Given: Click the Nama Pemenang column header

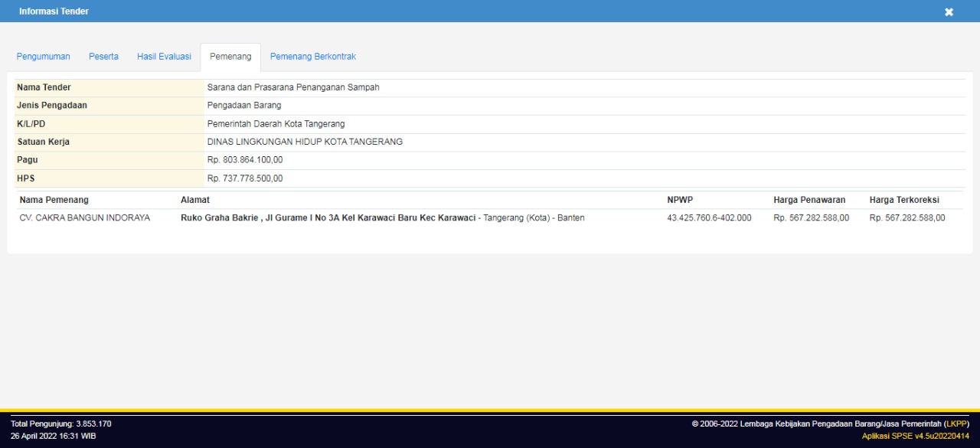Looking at the screenshot, I should pos(54,200).
